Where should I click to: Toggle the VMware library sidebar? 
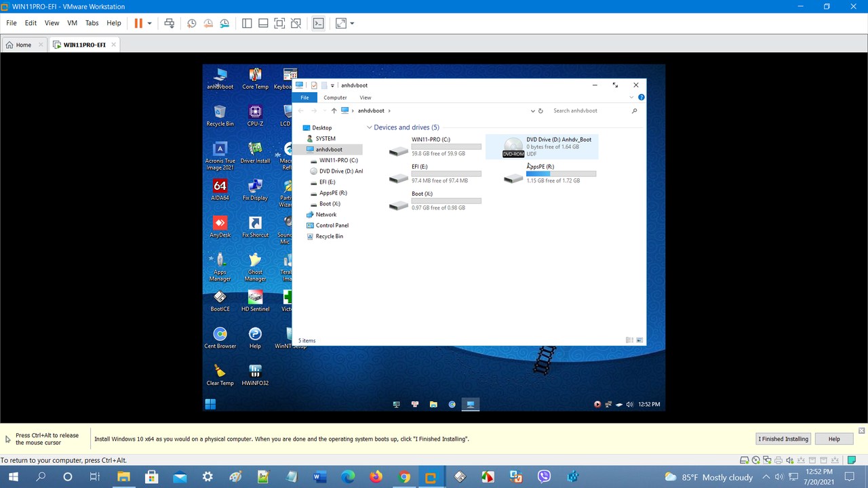[x=247, y=23]
